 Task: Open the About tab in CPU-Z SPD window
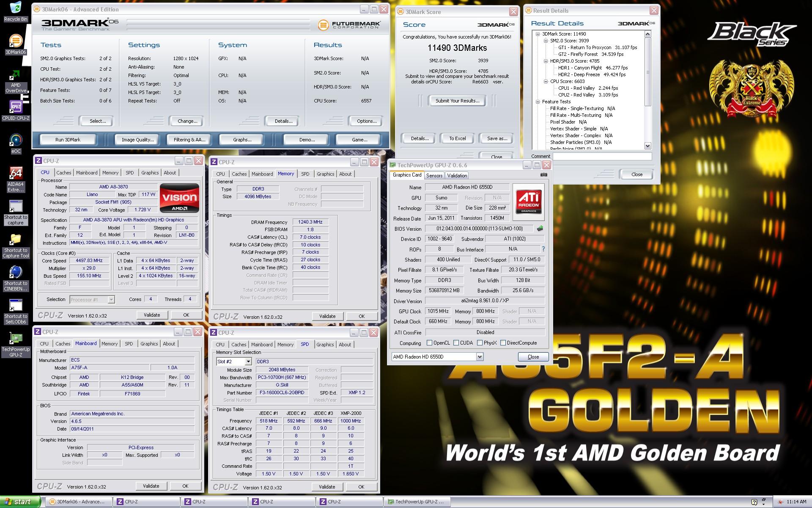pos(345,345)
